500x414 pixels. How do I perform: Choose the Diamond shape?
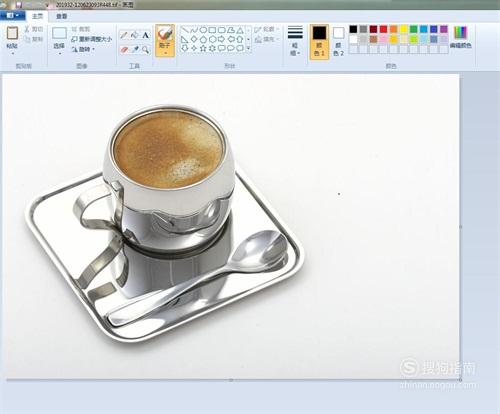(x=194, y=39)
